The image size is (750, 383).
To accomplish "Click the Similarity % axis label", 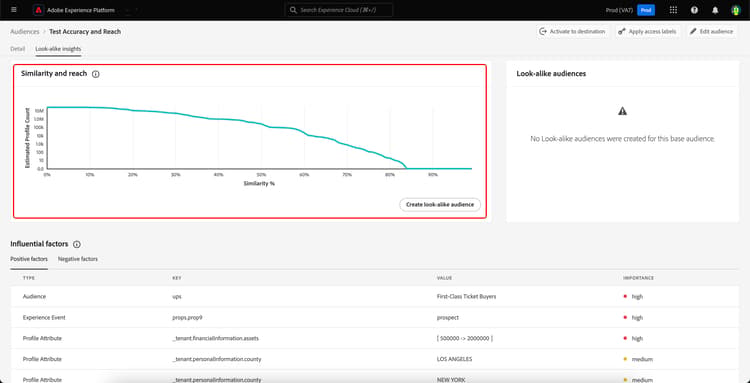I will tap(259, 184).
